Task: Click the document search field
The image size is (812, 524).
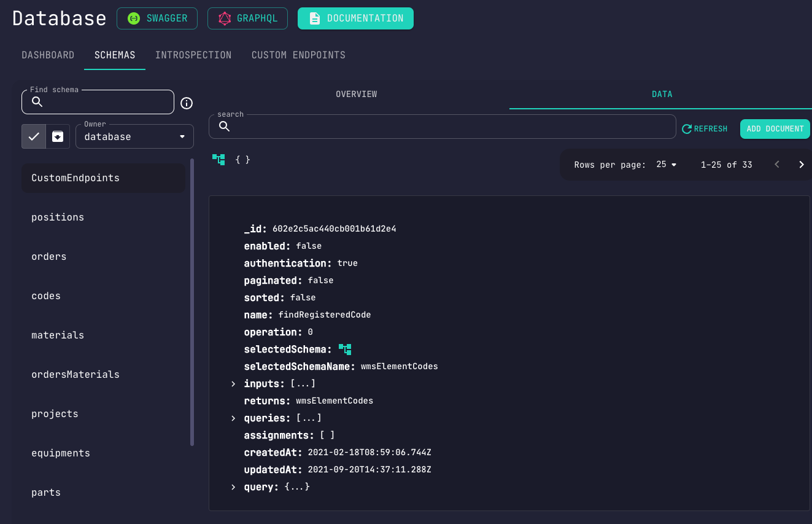Action: [x=442, y=127]
